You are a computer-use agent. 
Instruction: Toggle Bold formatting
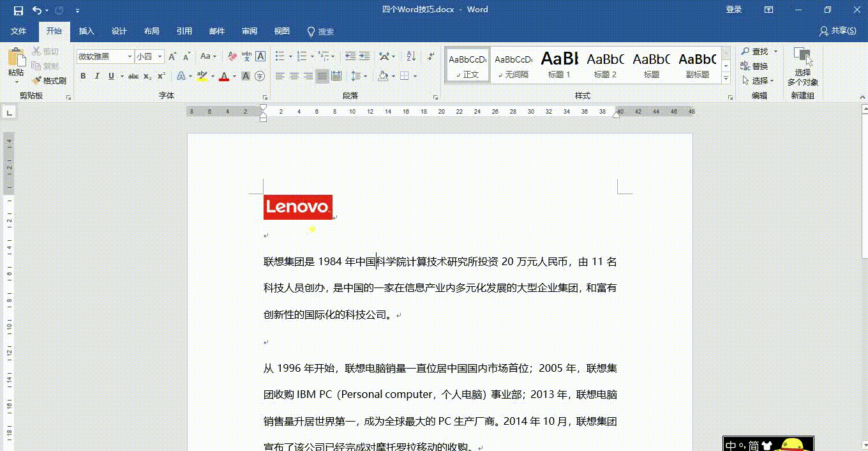pos(83,76)
